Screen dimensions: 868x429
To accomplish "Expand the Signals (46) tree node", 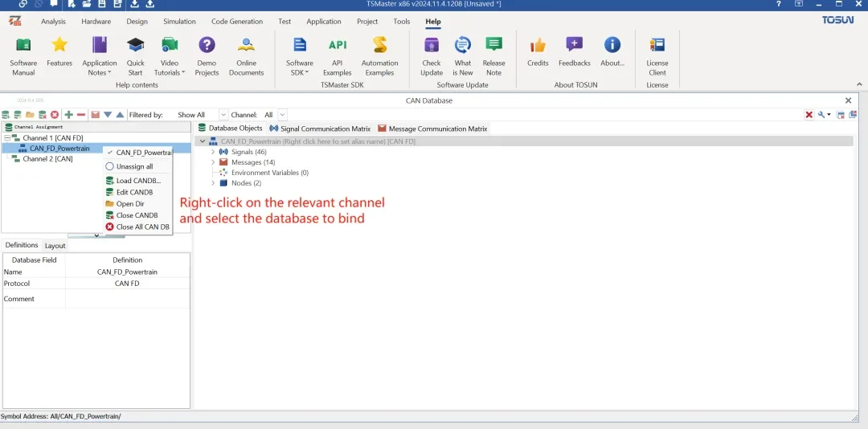I will 213,152.
